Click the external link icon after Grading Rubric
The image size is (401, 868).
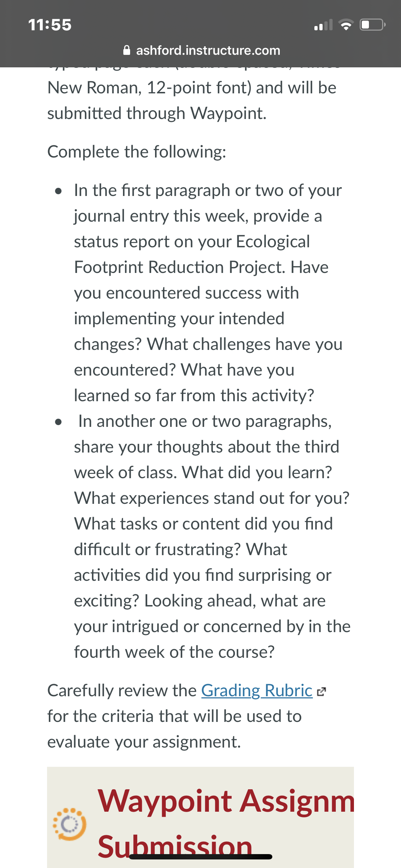pyautogui.click(x=321, y=692)
